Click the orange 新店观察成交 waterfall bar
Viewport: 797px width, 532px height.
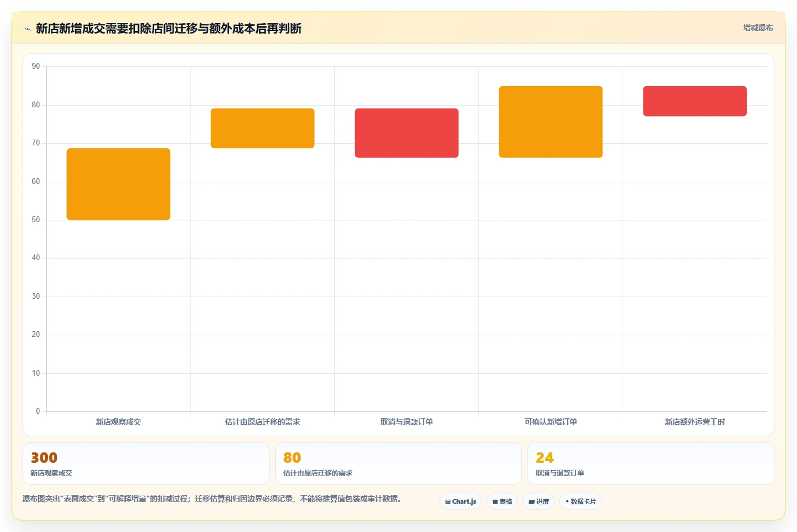pos(118,184)
